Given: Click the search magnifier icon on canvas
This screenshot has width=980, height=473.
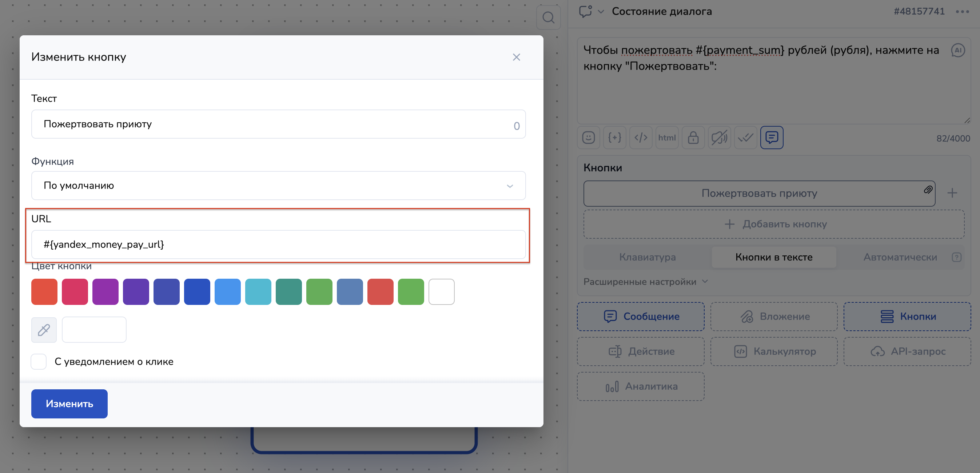Looking at the screenshot, I should coord(548,17).
